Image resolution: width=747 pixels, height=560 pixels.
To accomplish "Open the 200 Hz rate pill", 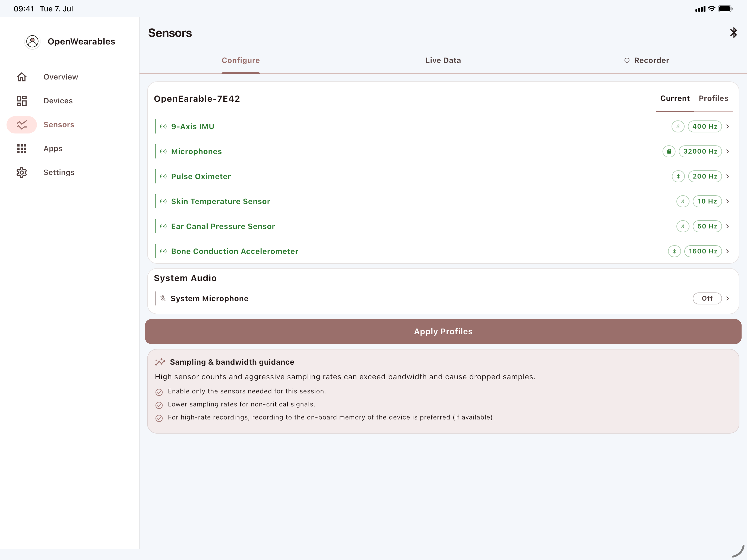I will pyautogui.click(x=705, y=177).
